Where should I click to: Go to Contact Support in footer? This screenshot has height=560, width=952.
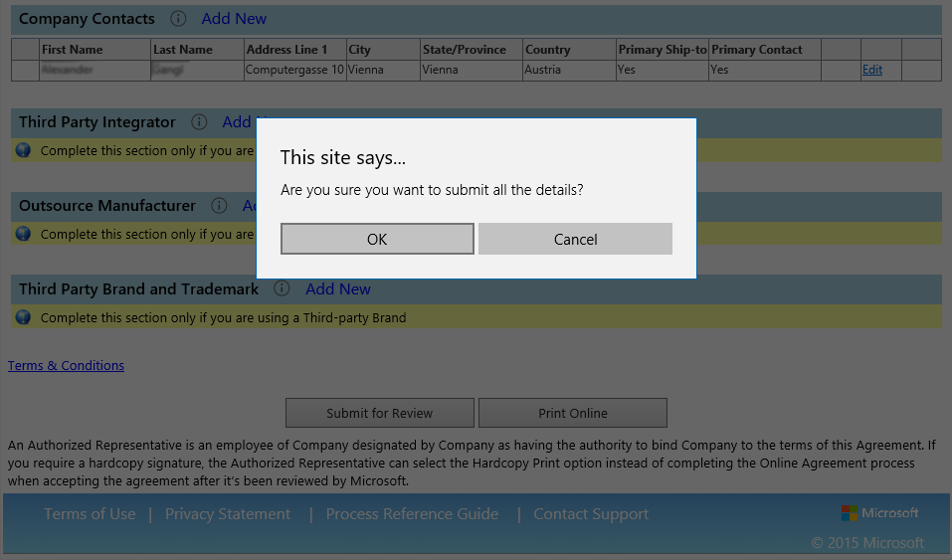591,514
